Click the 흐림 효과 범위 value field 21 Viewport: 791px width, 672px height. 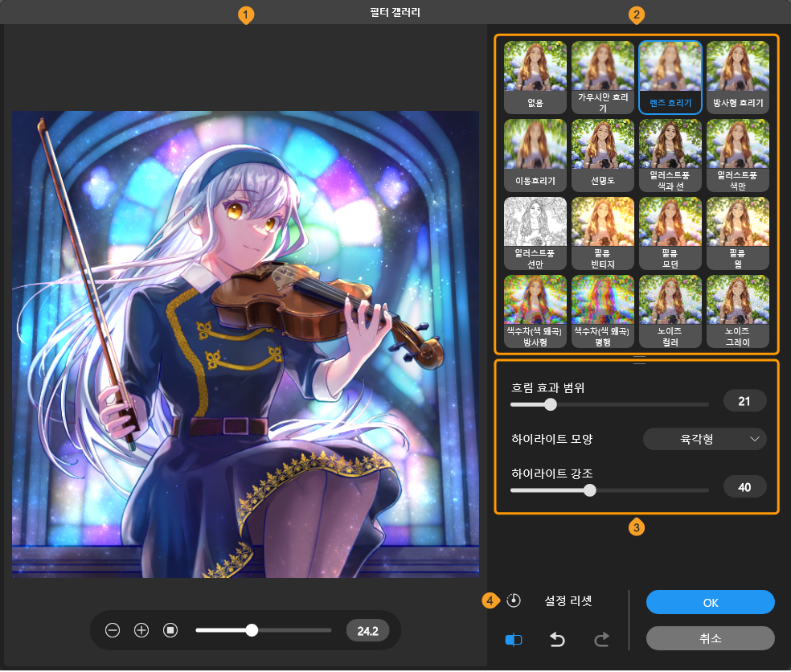click(744, 401)
